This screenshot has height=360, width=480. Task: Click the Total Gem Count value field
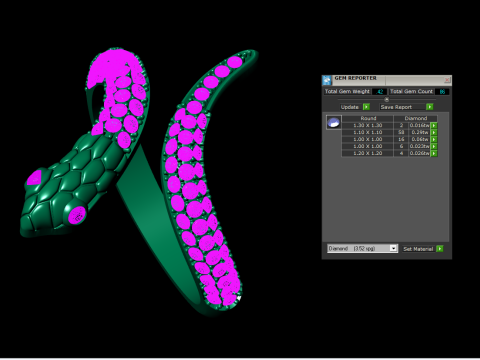click(442, 91)
